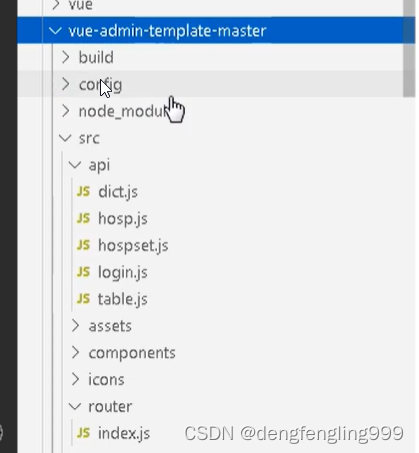Click the JS icon beside table.js
This screenshot has height=453, width=419.
(83, 299)
